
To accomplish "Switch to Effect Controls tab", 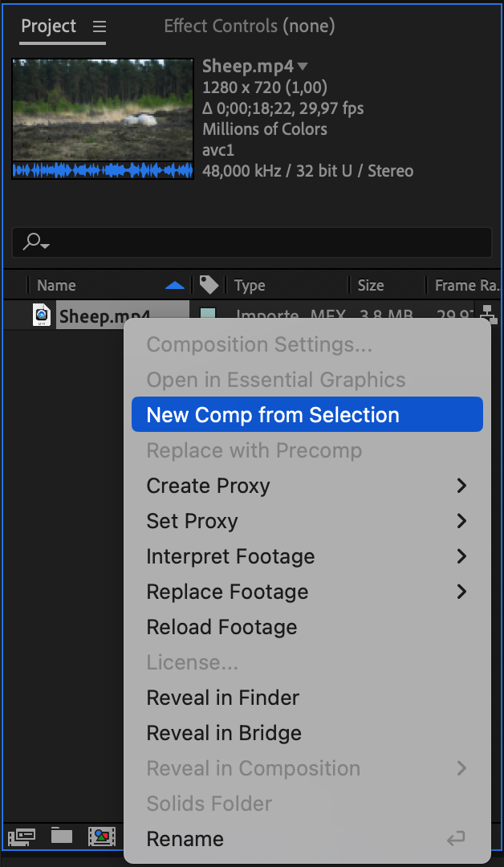I will (x=249, y=26).
